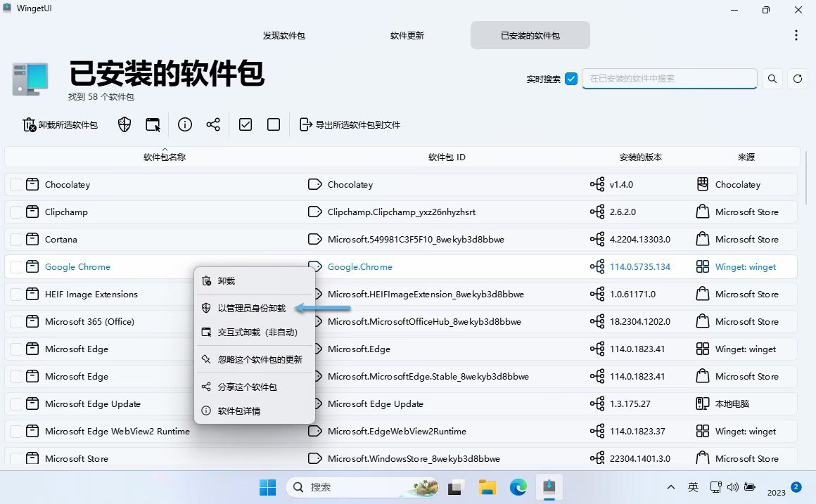Click Google.Chrome package ID text

360,267
